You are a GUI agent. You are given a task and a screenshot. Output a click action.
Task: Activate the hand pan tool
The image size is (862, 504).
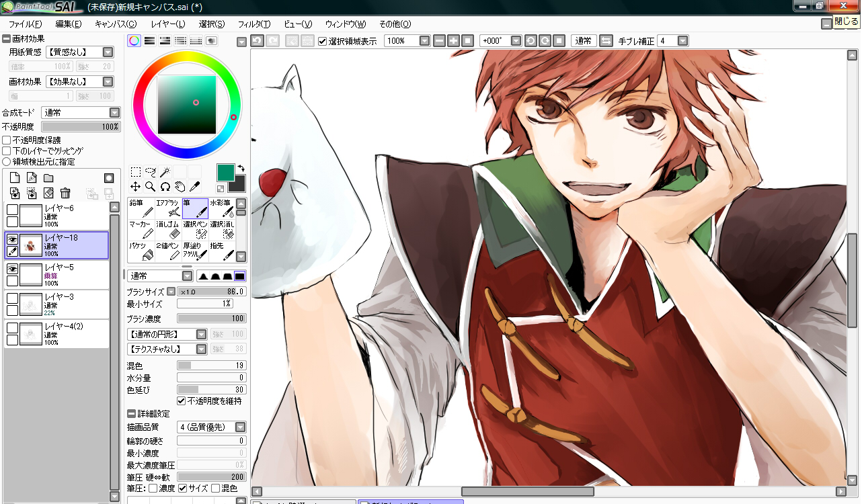point(180,186)
